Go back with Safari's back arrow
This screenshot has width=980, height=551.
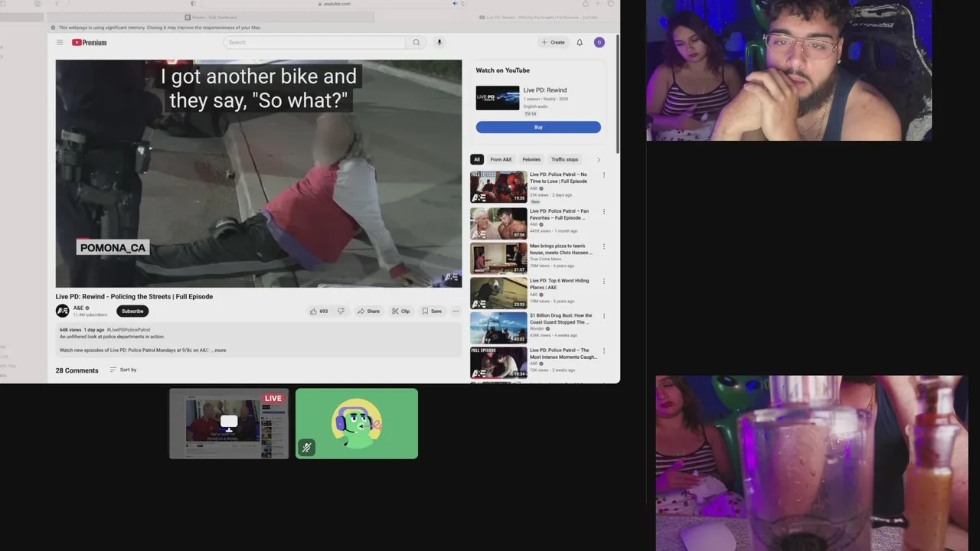pos(57,4)
